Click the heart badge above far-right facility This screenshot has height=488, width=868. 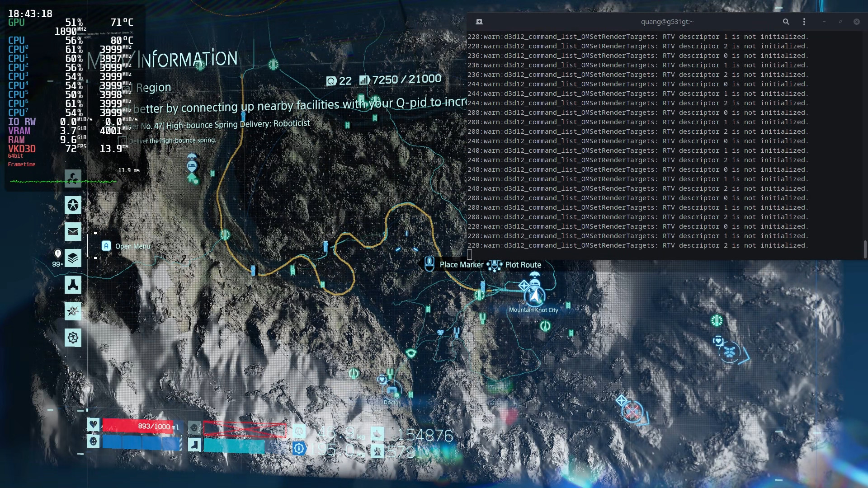click(718, 340)
